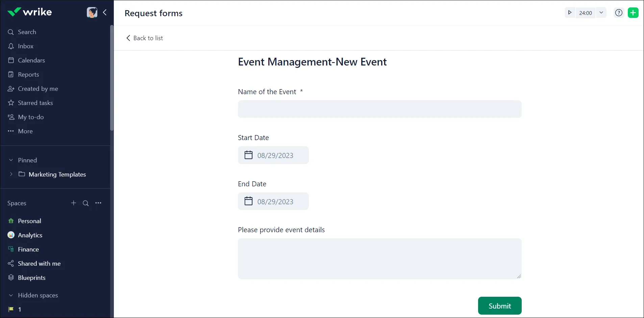Add a new space with plus icon
Image resolution: width=644 pixels, height=318 pixels.
[74, 203]
